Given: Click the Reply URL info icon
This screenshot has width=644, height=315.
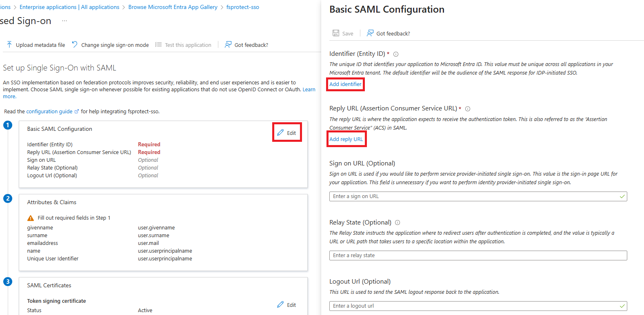Looking at the screenshot, I should tap(468, 109).
